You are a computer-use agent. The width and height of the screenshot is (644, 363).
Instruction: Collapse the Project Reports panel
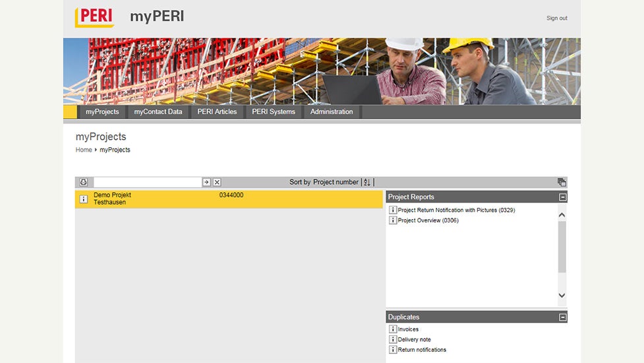[562, 197]
